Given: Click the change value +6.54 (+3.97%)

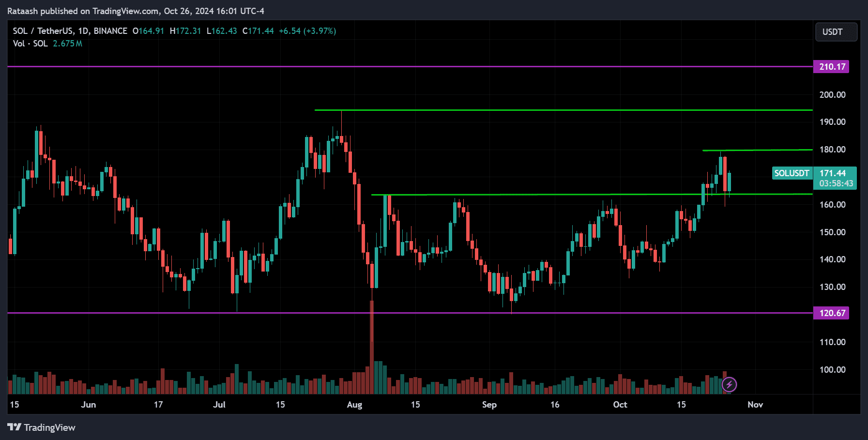Looking at the screenshot, I should (307, 31).
